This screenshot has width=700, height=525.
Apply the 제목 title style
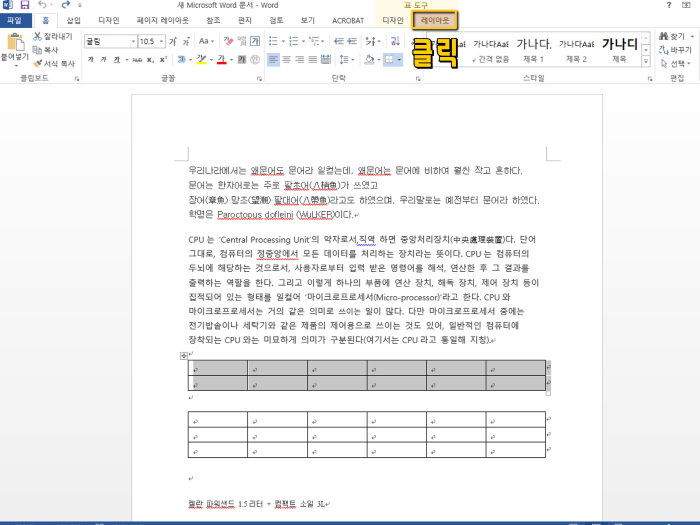619,50
